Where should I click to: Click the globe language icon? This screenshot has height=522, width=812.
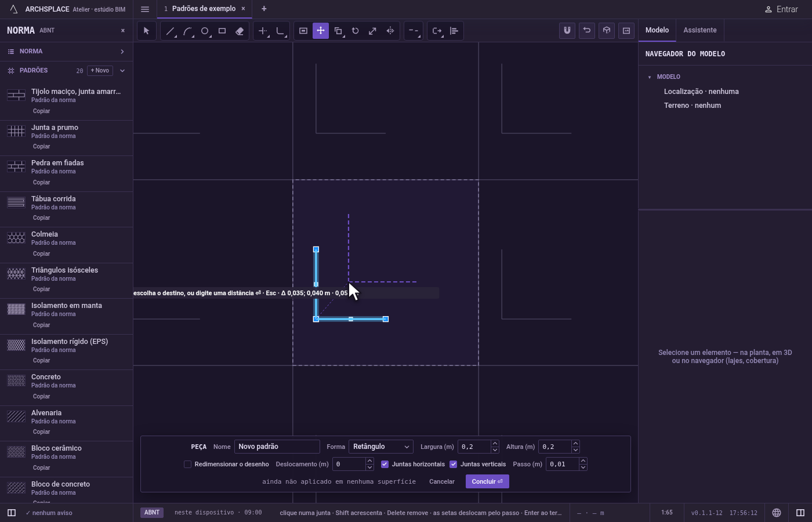777,513
